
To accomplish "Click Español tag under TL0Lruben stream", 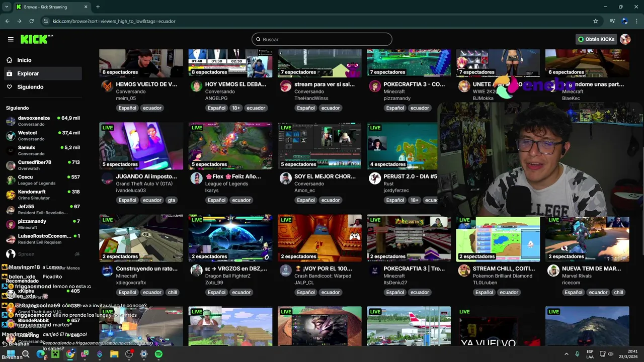I will (484, 292).
